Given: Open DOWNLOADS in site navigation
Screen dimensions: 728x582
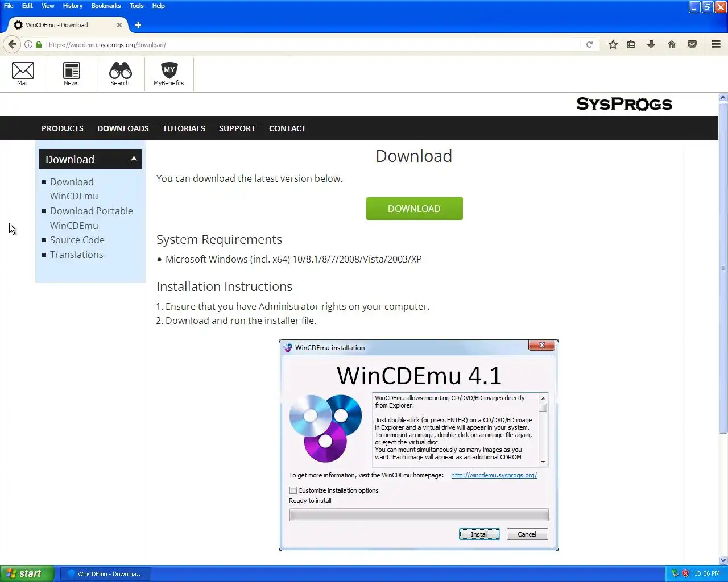Looking at the screenshot, I should 123,128.
